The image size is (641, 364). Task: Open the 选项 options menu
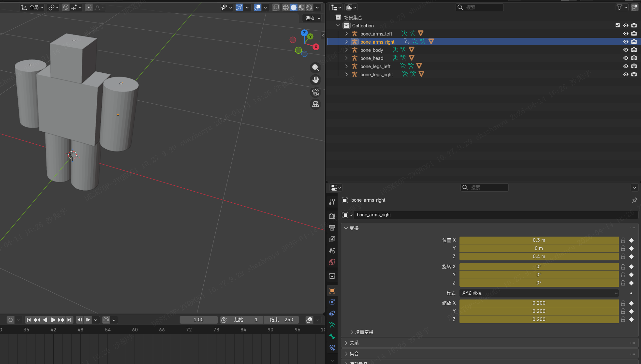click(x=312, y=18)
